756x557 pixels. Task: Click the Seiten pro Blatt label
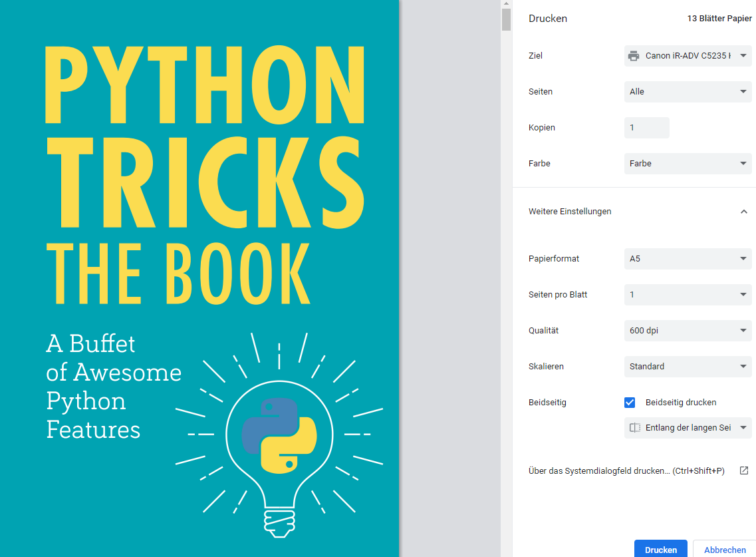click(x=557, y=294)
